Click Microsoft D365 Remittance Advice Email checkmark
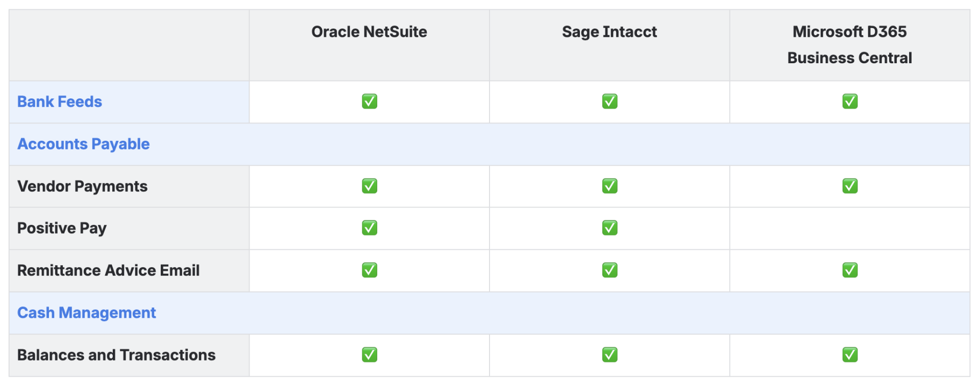This screenshot has width=980, height=386. point(850,270)
